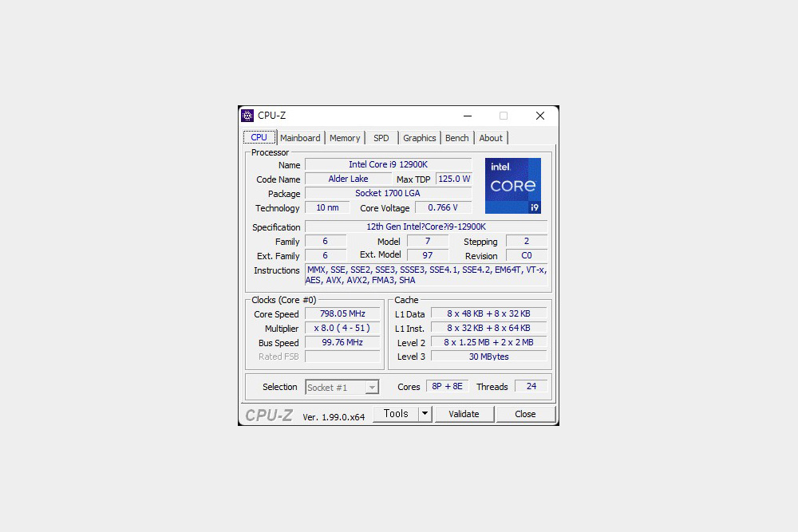Click the Stepping value '2'
The image size is (798, 532).
tap(527, 241)
